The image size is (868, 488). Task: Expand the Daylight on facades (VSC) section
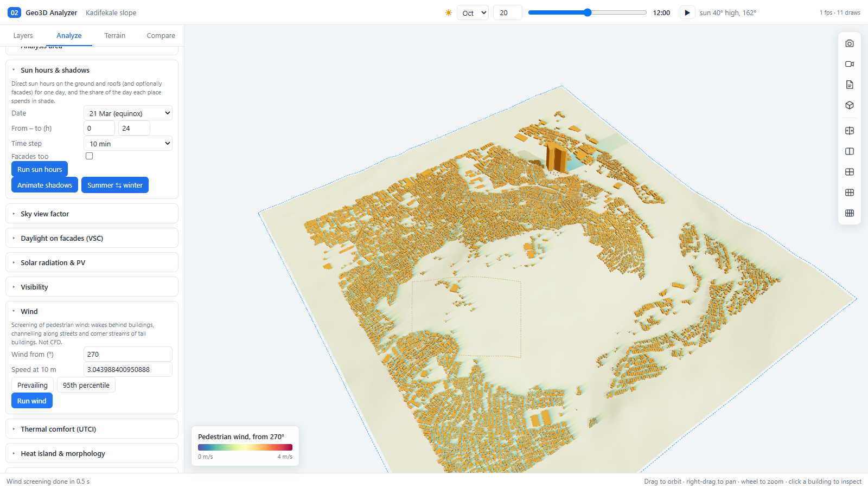coord(92,238)
